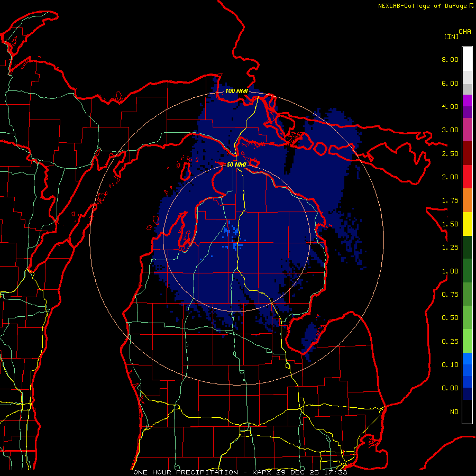The height and width of the screenshot is (476, 476).
Task: Click the 4.00 legend value
Action: click(x=450, y=106)
